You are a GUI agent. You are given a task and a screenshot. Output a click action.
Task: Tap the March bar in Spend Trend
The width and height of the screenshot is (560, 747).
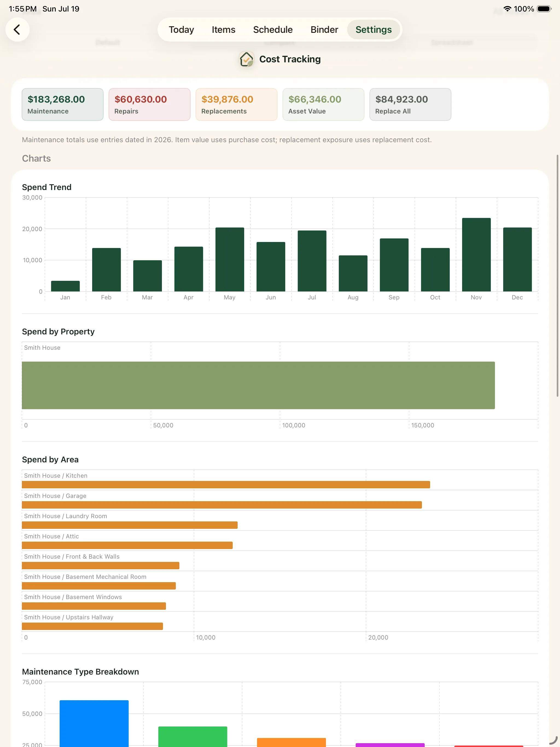148,276
